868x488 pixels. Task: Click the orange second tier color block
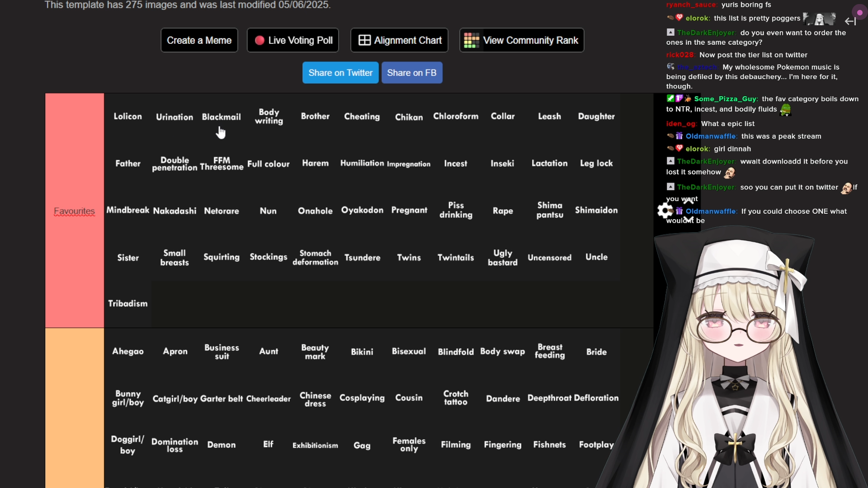[x=74, y=407]
